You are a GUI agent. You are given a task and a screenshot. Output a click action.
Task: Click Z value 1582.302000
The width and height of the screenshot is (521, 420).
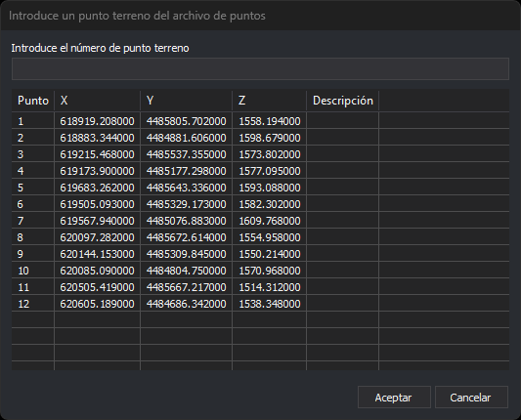pos(270,204)
